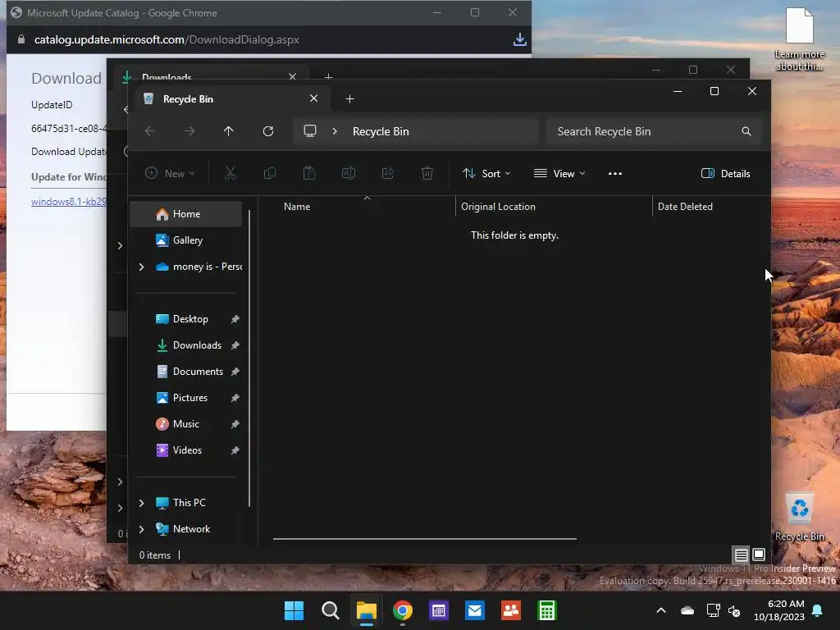Refresh the Recycle Bin view
840x630 pixels.
tap(268, 131)
